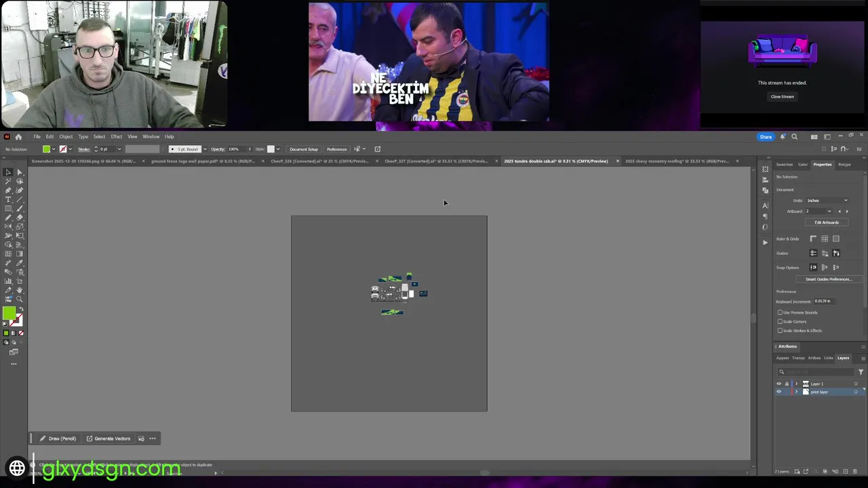Enable Use Preview Bounds checkbox
Image resolution: width=868 pixels, height=488 pixels.
[x=780, y=312]
